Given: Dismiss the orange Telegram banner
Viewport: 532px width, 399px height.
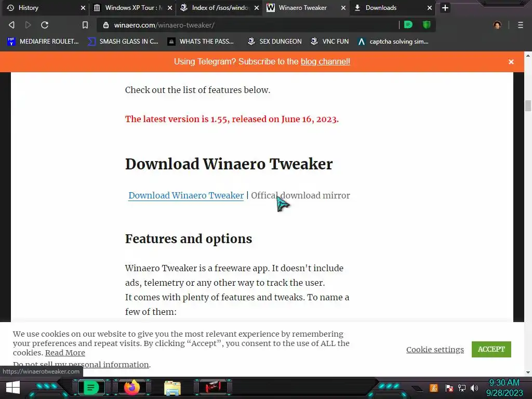Looking at the screenshot, I should pyautogui.click(x=511, y=62).
